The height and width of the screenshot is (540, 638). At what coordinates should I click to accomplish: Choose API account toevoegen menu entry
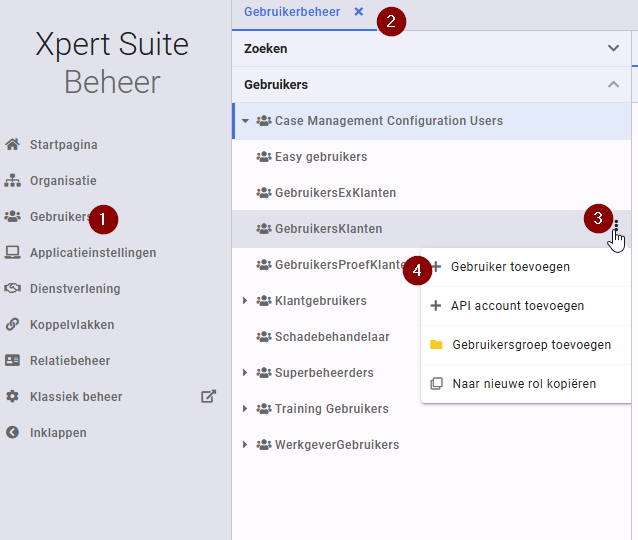(x=526, y=306)
